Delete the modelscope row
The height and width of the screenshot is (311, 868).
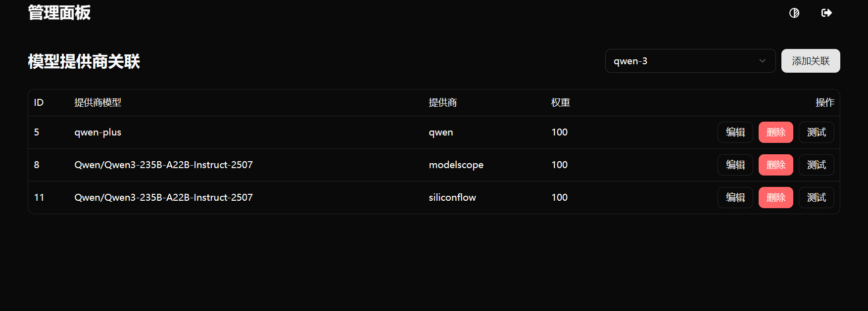coord(775,165)
